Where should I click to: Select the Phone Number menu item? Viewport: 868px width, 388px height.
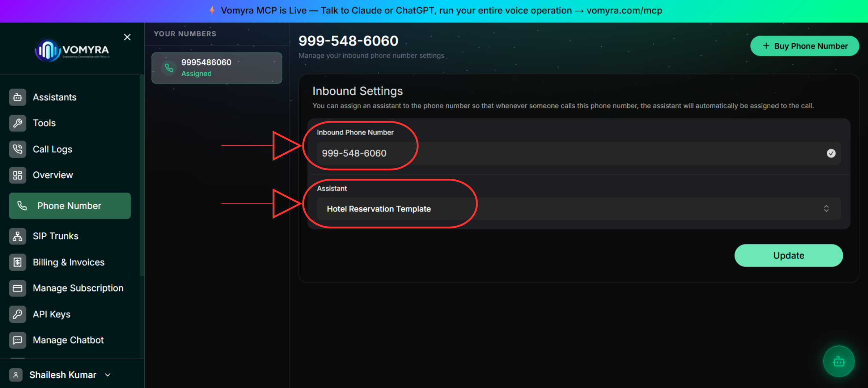tap(70, 206)
